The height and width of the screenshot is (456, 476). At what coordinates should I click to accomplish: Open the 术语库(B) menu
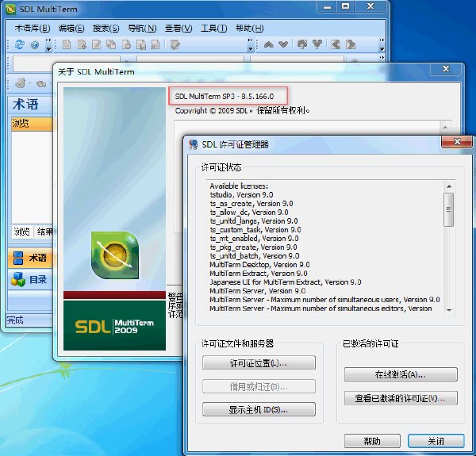33,29
